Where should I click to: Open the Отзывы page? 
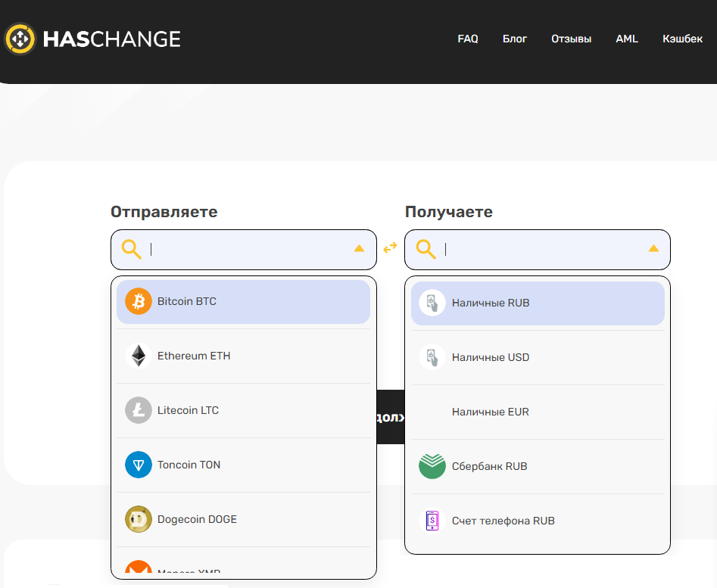(x=571, y=39)
